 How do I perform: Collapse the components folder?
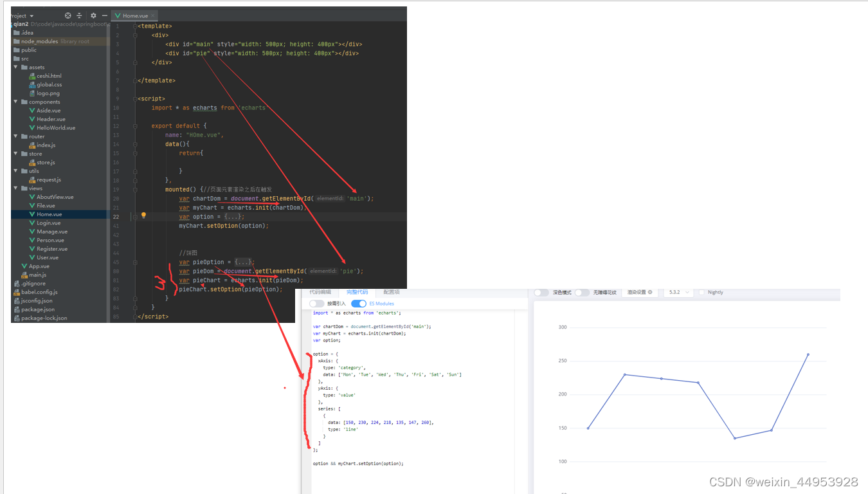[x=16, y=102]
